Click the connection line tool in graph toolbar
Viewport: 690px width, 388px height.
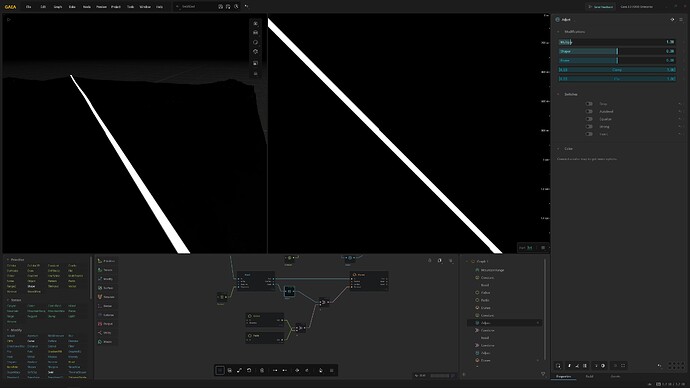[239, 370]
